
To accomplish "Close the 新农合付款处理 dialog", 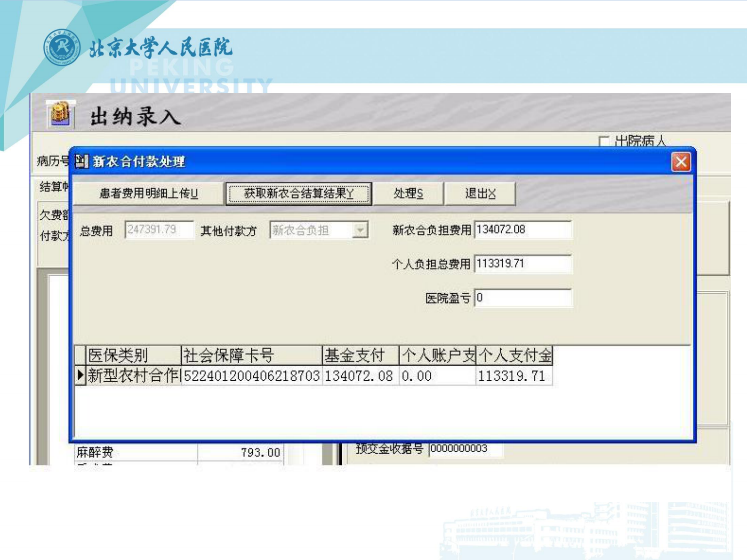I will [x=681, y=162].
